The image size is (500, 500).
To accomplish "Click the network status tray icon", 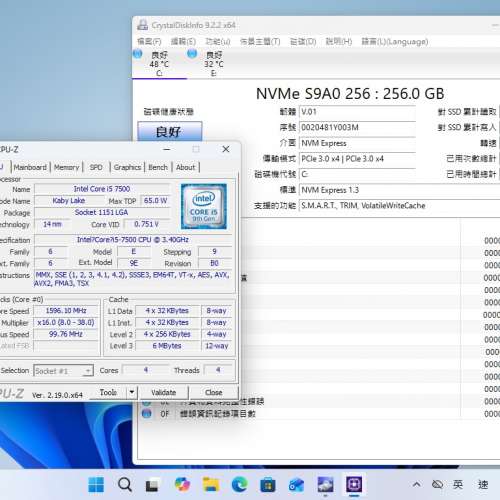I will (x=437, y=484).
